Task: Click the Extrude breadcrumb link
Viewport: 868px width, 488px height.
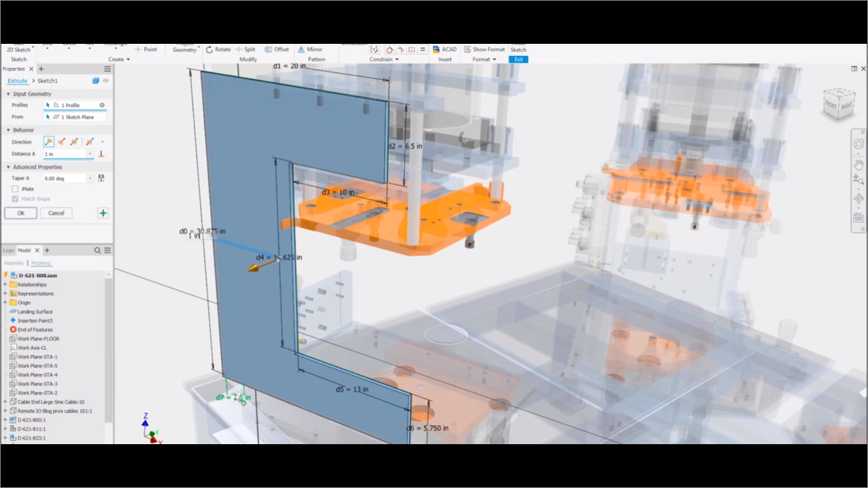Action: pyautogui.click(x=17, y=81)
